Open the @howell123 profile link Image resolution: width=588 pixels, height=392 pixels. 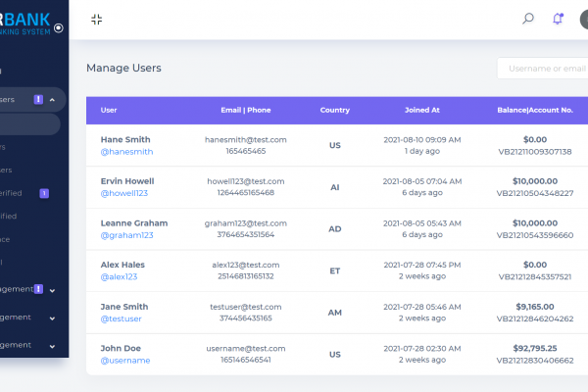point(124,193)
